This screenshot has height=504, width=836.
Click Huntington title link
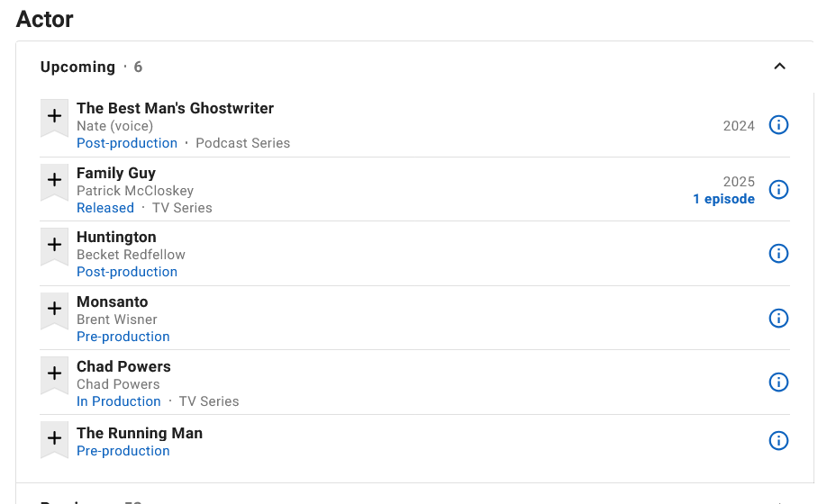(x=116, y=237)
